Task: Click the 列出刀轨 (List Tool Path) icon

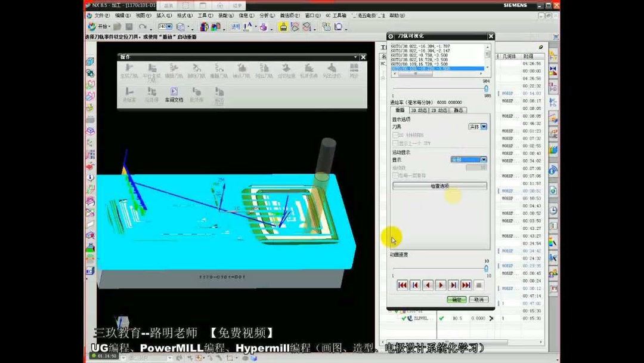Action: (x=264, y=69)
